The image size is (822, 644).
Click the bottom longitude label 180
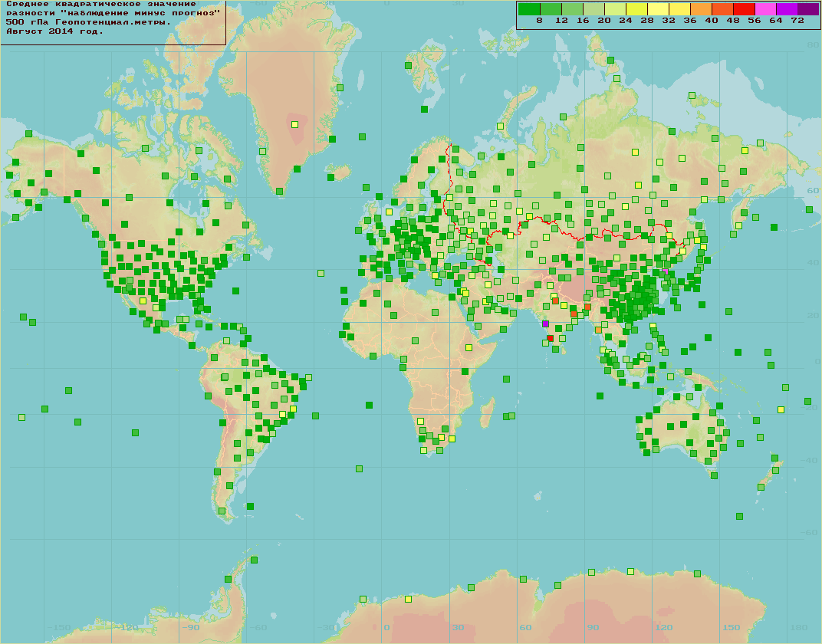tap(799, 628)
